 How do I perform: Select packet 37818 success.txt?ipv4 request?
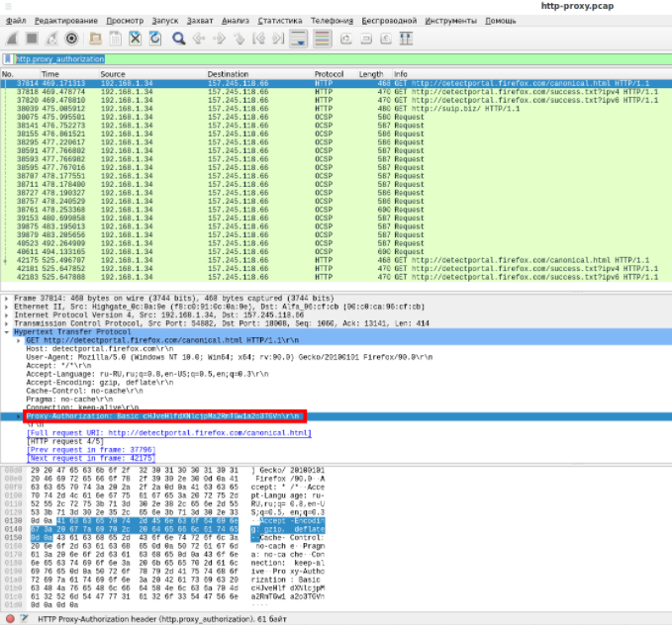point(336,92)
